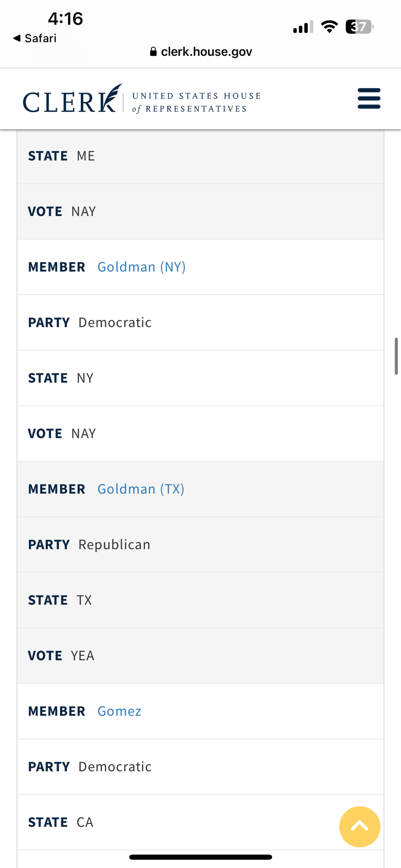Screen dimensions: 401x868
Task: Tap the Wi-Fi status icon
Action: click(x=329, y=27)
